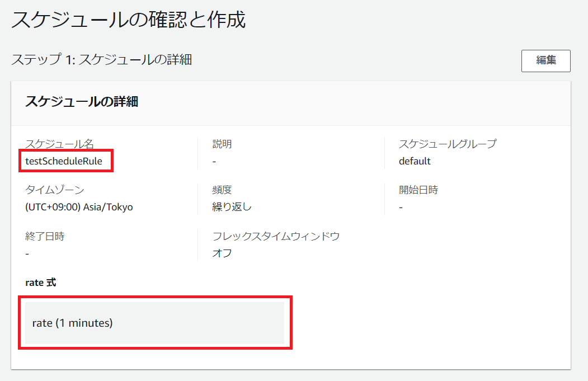This screenshot has height=381, width=588.
Task: Click the 頻度 field label
Action: pos(222,190)
